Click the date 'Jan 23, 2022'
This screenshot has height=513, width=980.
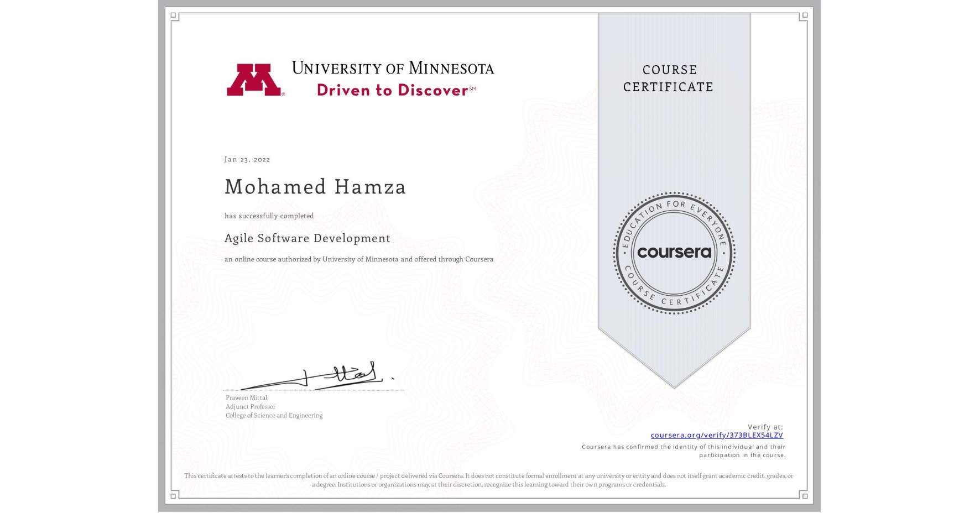(x=247, y=159)
